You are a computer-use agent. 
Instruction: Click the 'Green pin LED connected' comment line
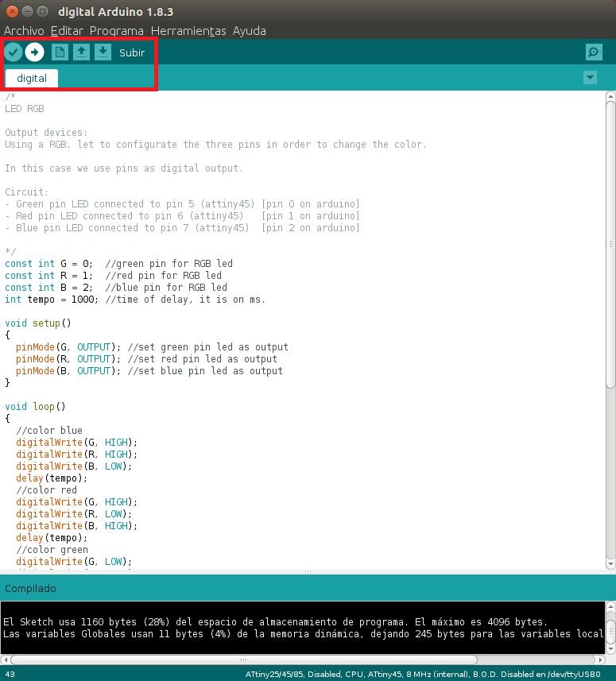(x=183, y=204)
